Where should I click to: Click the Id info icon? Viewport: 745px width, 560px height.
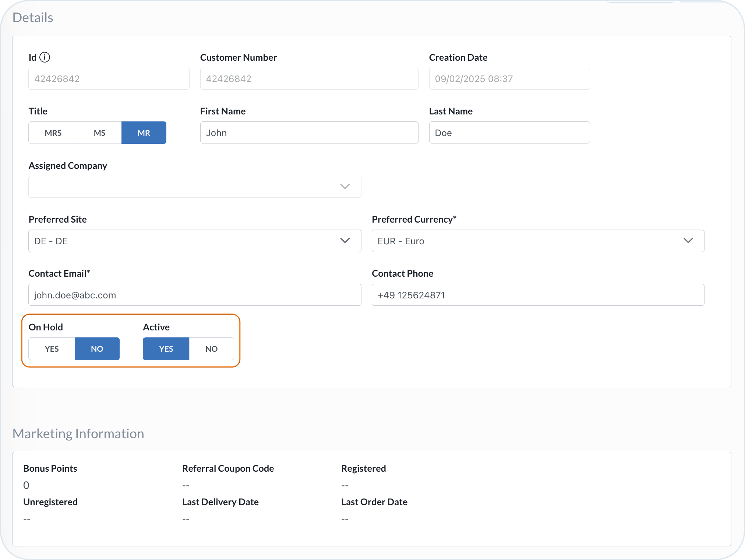(45, 57)
